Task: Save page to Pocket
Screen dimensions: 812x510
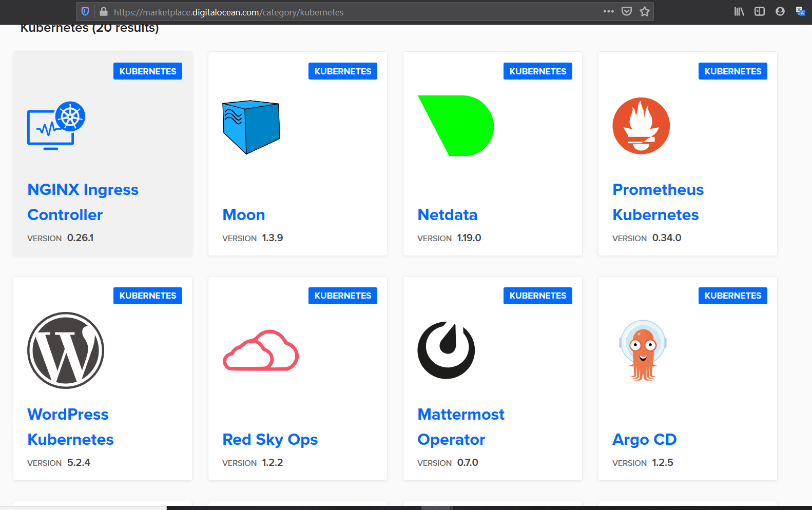Action: [x=626, y=11]
